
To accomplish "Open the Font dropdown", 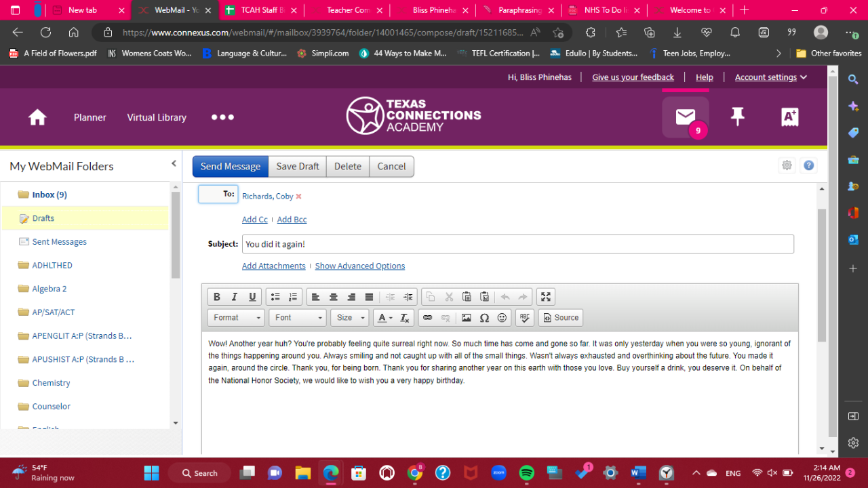I will 298,317.
